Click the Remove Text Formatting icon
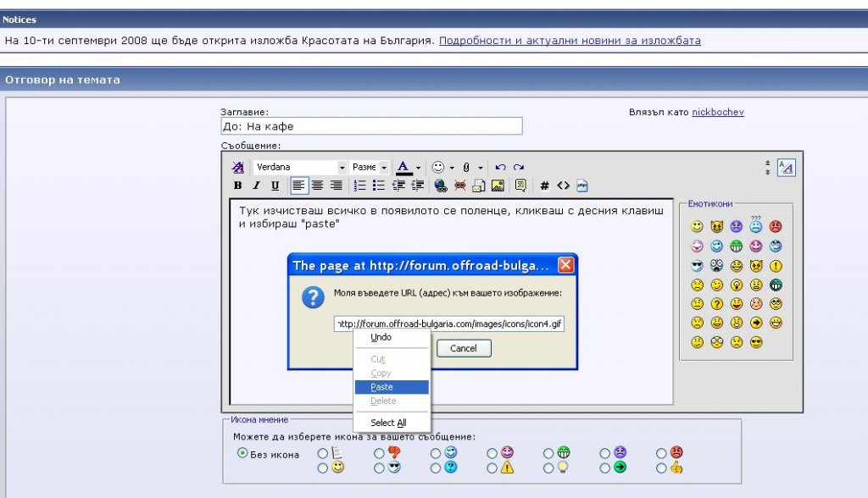Image resolution: width=868 pixels, height=498 pixels. point(238,167)
